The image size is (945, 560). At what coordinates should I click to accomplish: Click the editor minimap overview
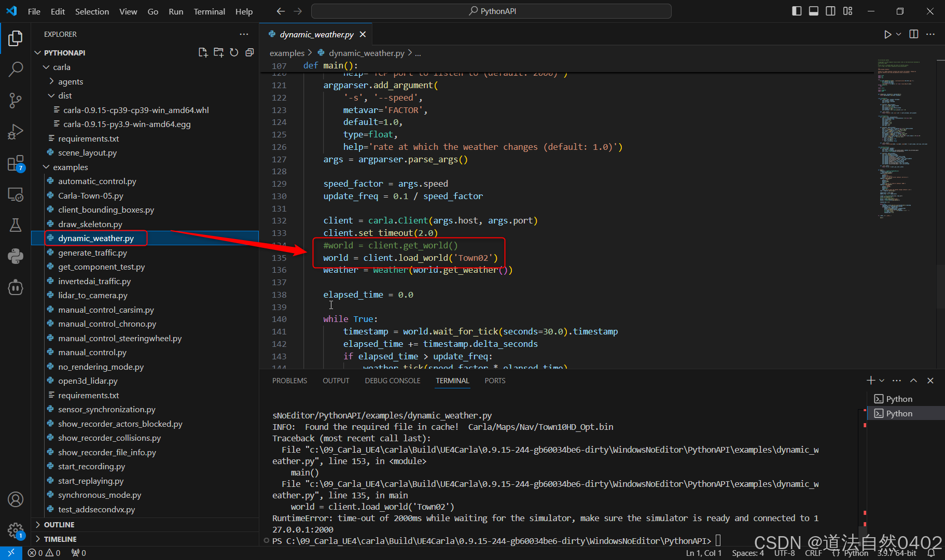pyautogui.click(x=905, y=138)
